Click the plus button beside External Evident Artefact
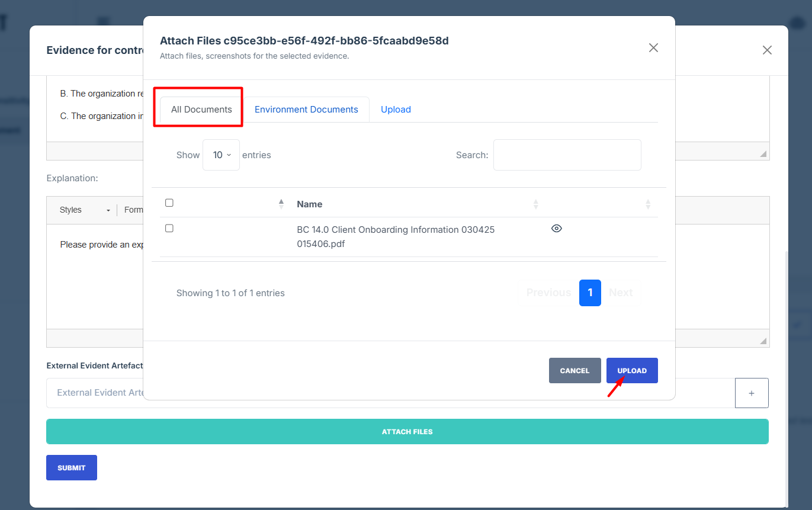Screen dimensions: 812x510 click(x=751, y=393)
